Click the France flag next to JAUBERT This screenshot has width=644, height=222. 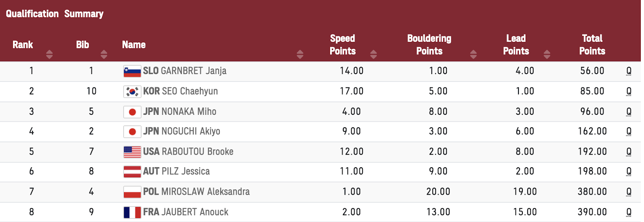pyautogui.click(x=132, y=212)
